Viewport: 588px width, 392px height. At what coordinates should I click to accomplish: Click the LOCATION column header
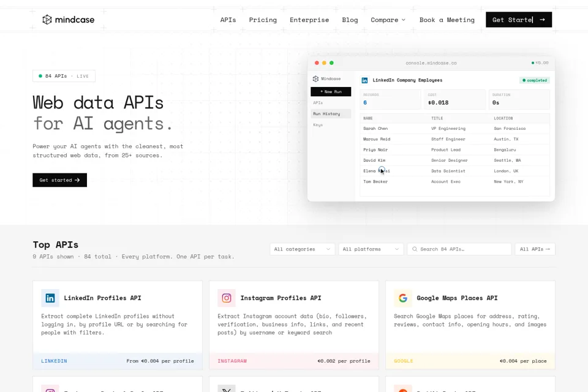[x=503, y=118]
